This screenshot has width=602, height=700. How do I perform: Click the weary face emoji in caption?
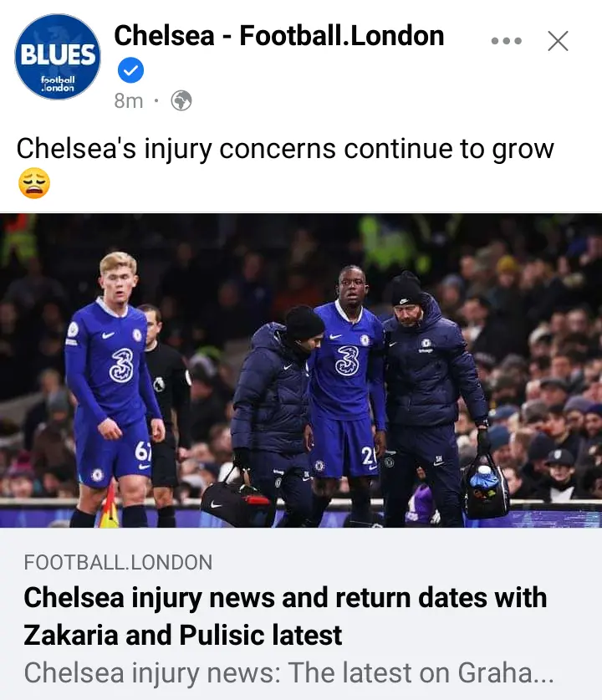coord(34,183)
